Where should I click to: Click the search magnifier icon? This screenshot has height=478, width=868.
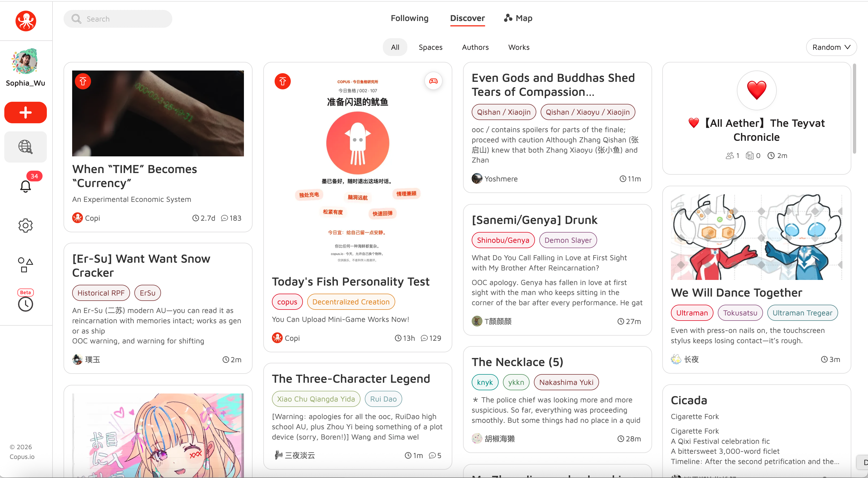(x=76, y=19)
